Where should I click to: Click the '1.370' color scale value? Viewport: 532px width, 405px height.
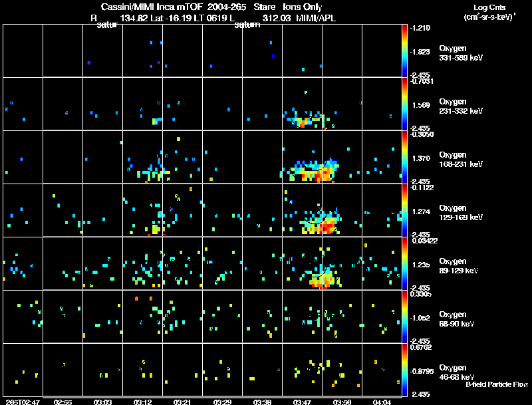421,158
